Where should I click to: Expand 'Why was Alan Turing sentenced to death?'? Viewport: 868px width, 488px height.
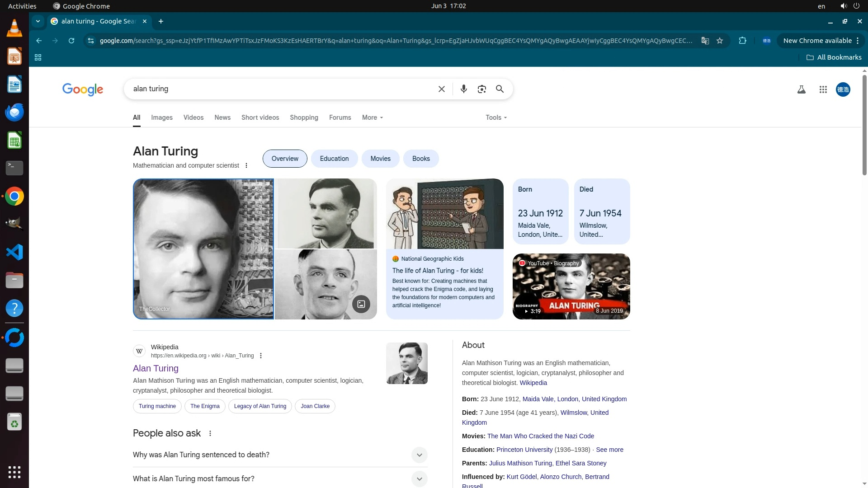tap(419, 455)
